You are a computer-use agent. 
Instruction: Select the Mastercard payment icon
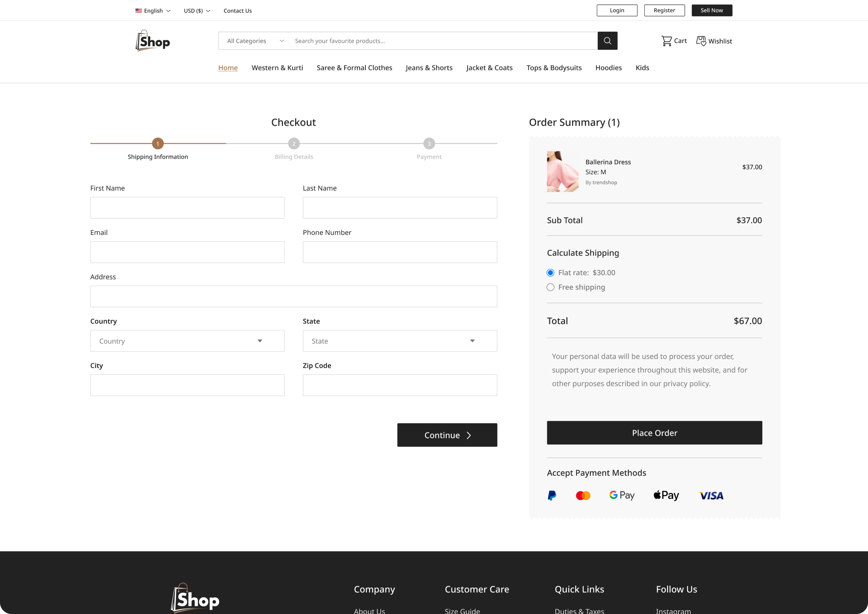pos(583,496)
